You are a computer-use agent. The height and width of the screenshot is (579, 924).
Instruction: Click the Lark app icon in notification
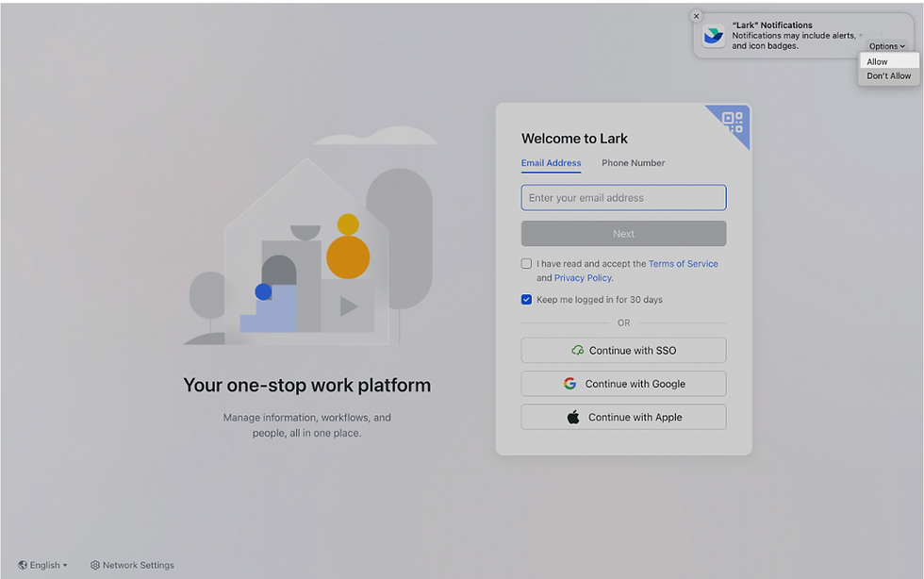tap(714, 36)
